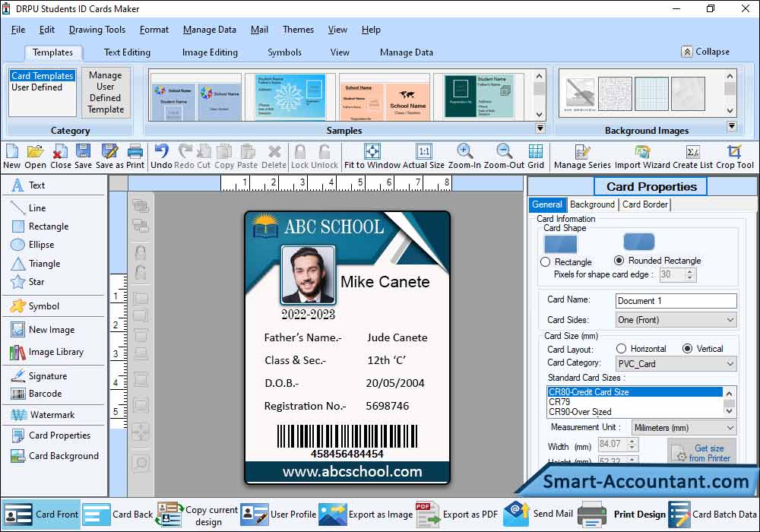
Task: Click Get size from Printer button
Action: [701, 452]
